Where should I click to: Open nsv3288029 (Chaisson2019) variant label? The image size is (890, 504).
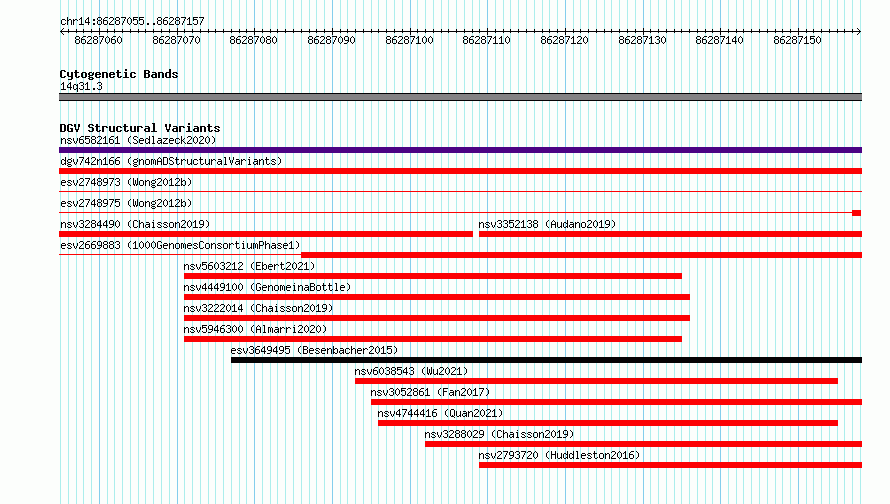click(x=499, y=434)
